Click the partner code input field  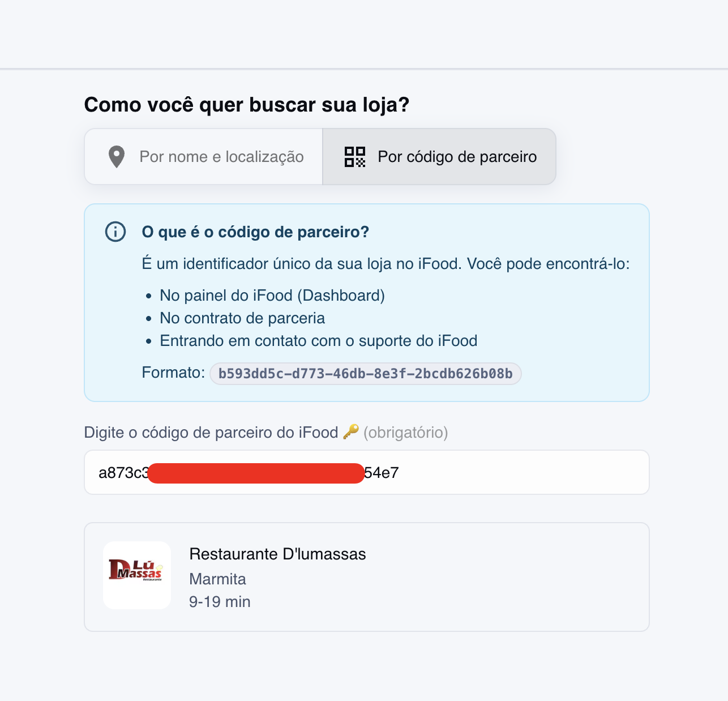(366, 472)
